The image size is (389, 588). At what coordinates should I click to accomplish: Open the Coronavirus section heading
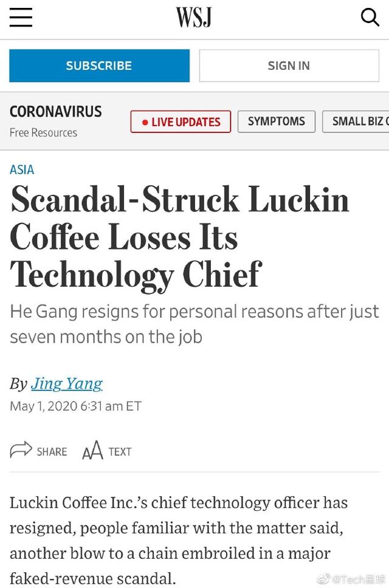pyautogui.click(x=55, y=112)
